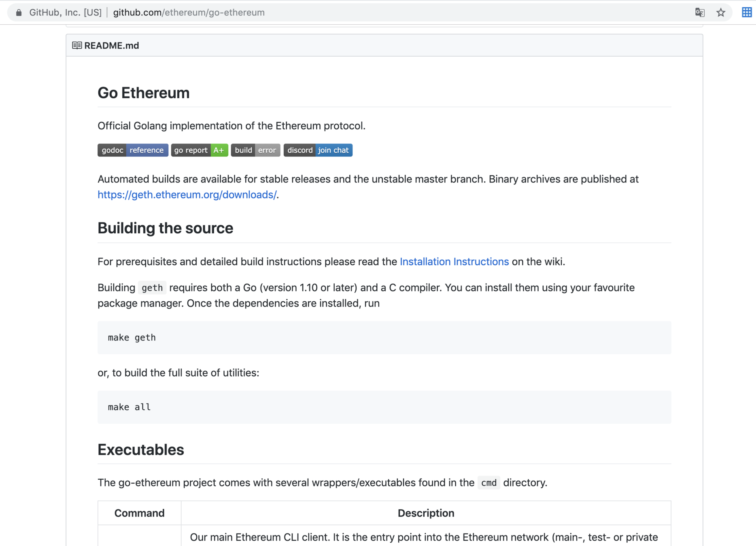The height and width of the screenshot is (546, 756).
Task: Open the geth.ethereum.org downloads link
Action: click(187, 195)
